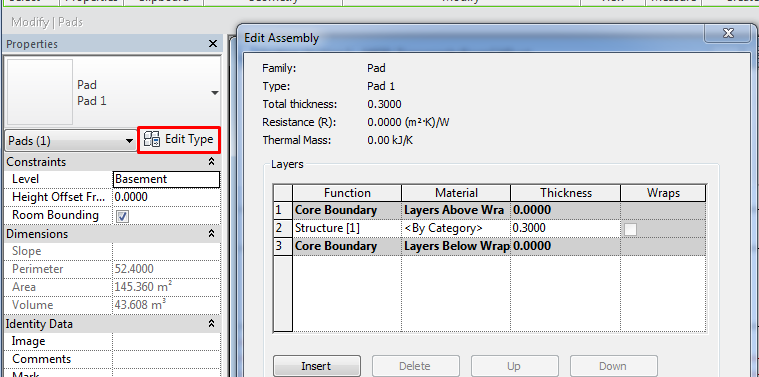Toggle the Room Bounding checkbox
759x377 pixels.
[x=123, y=216]
